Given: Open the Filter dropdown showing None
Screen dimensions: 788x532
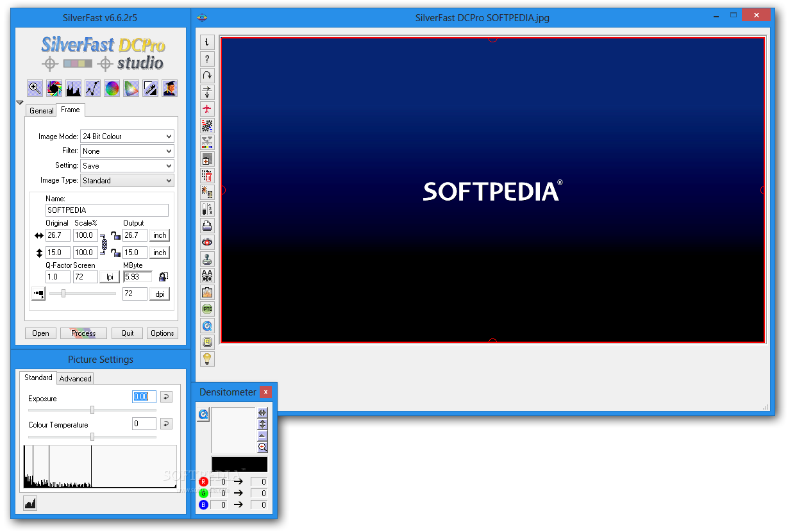Looking at the screenshot, I should 127,151.
